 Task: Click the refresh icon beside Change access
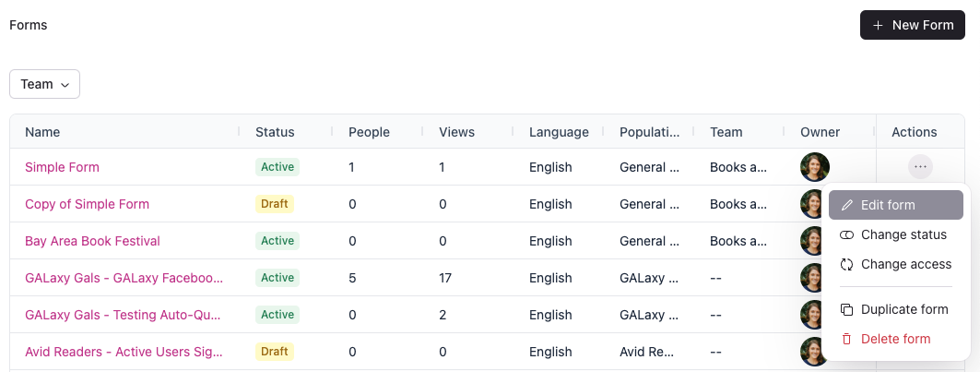846,265
